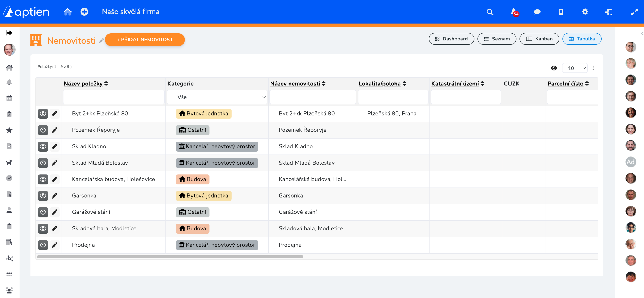Screen dimensions: 644x298
Task: Open sidebar bell icon
Action: click(x=9, y=82)
